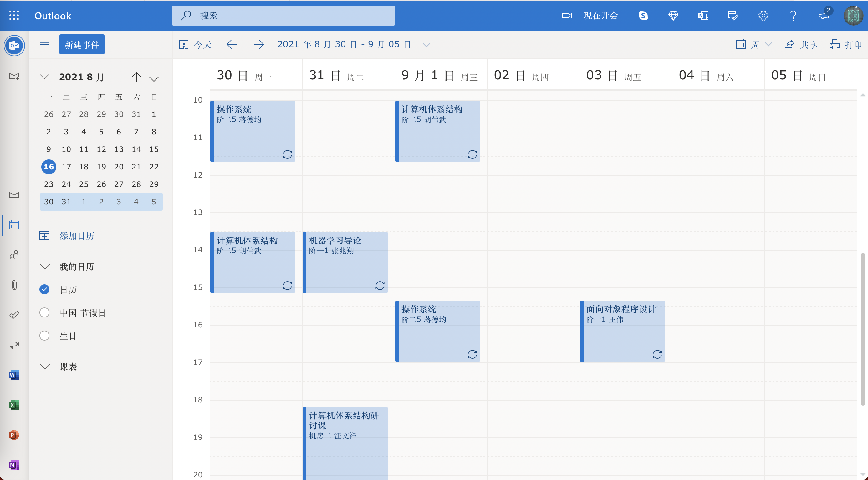Enable the 中国 节假日 calendar
Viewport: 868px width, 480px height.
tap(44, 312)
